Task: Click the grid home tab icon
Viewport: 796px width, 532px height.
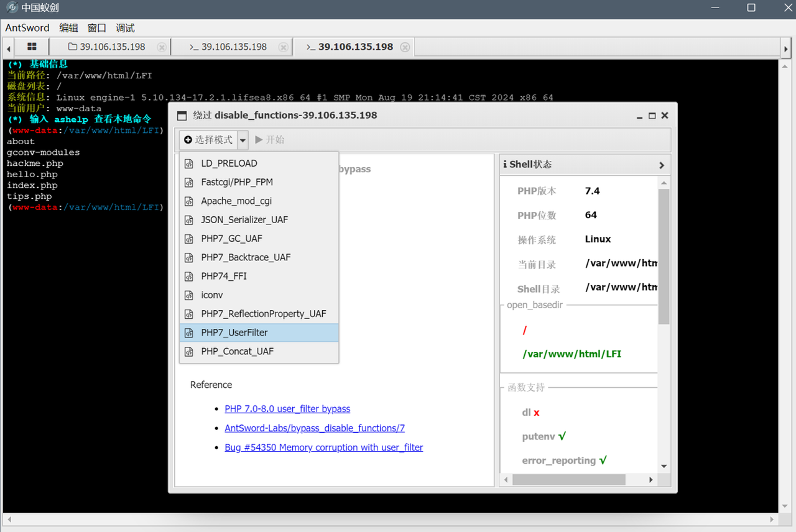Action: (32, 47)
